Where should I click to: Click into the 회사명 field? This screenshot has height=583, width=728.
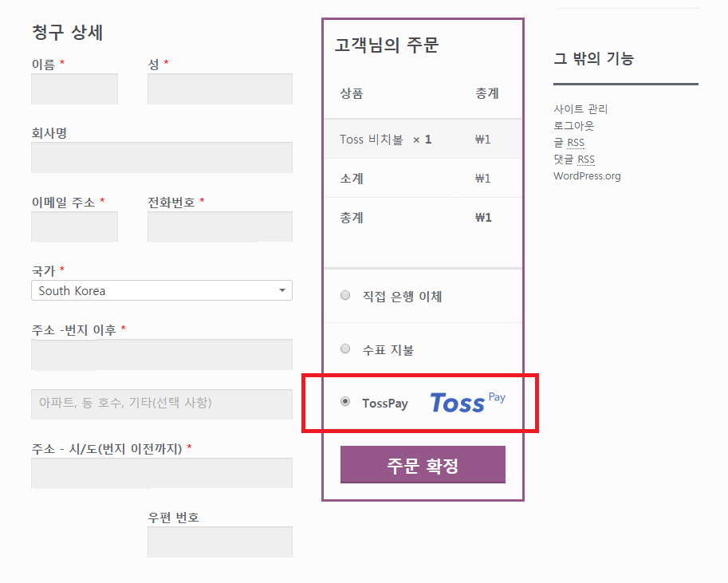[x=162, y=157]
